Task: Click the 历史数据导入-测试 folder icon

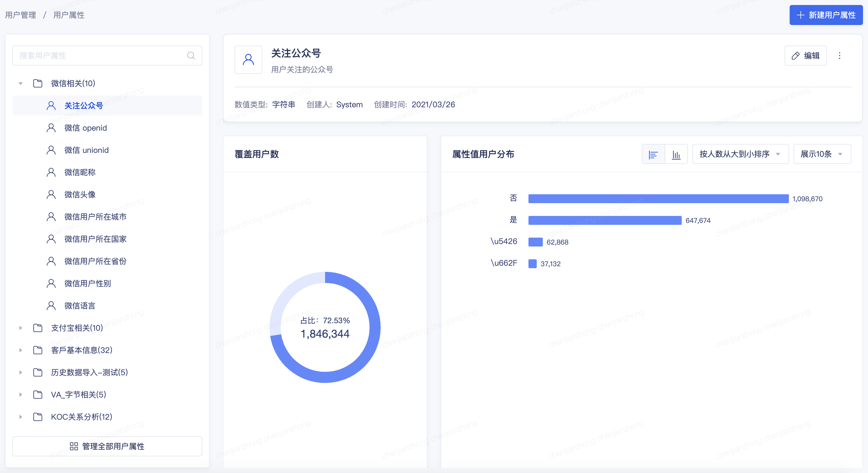Action: click(x=38, y=372)
